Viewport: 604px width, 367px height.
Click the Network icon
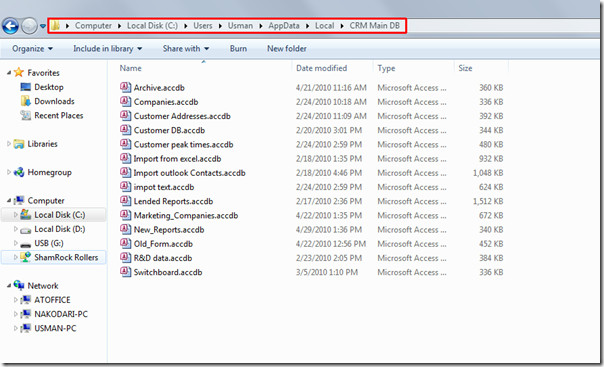(x=19, y=285)
